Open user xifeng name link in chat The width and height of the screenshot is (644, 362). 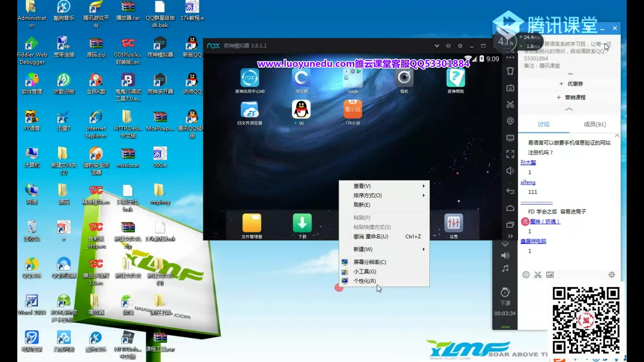click(x=528, y=182)
